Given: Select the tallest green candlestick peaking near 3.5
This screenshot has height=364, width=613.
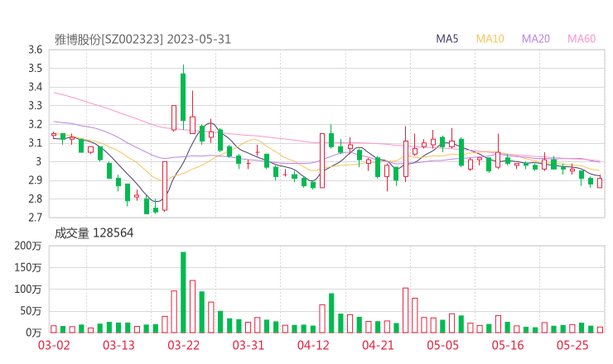Looking at the screenshot, I should [183, 97].
